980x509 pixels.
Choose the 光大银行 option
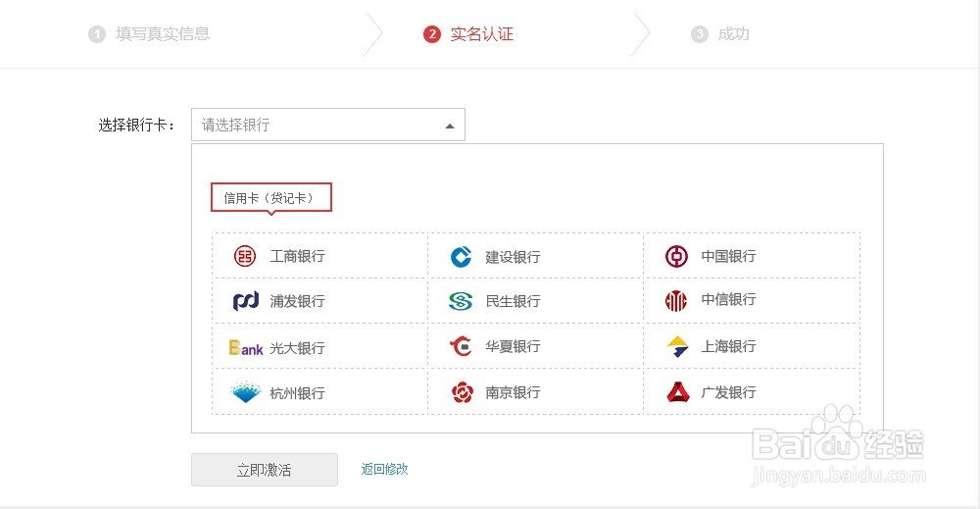click(x=319, y=347)
